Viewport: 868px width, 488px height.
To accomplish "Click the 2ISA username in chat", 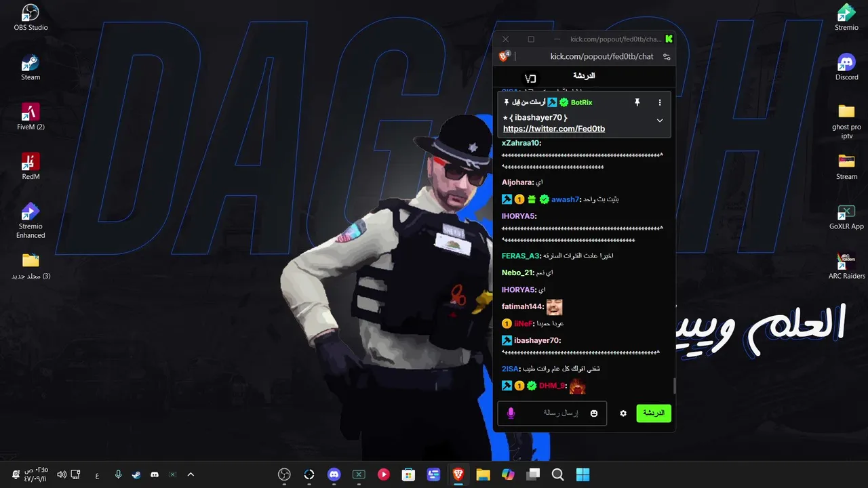I will tap(511, 369).
